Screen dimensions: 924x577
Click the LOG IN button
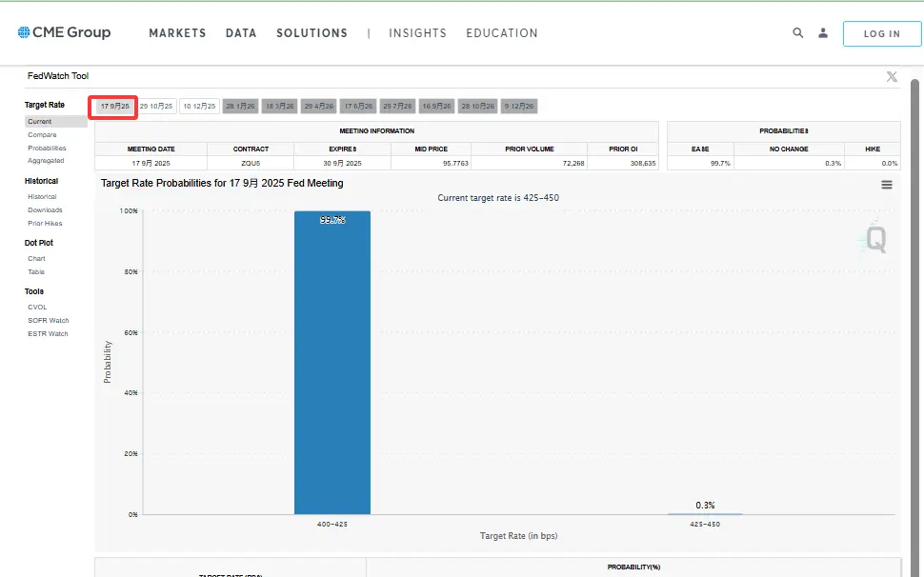(x=881, y=33)
